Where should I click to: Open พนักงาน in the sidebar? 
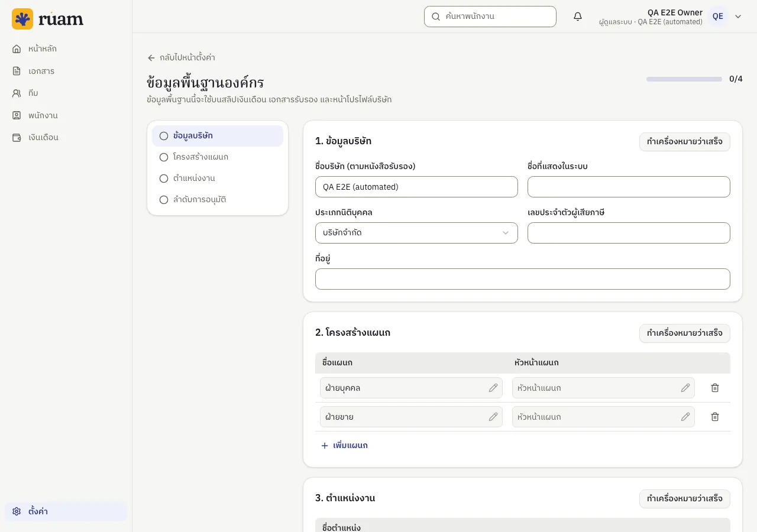pos(66,115)
